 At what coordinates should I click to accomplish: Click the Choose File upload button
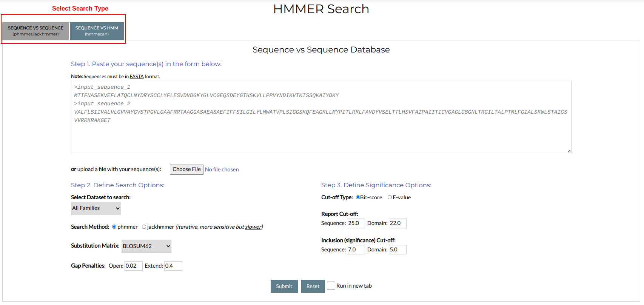coord(186,169)
